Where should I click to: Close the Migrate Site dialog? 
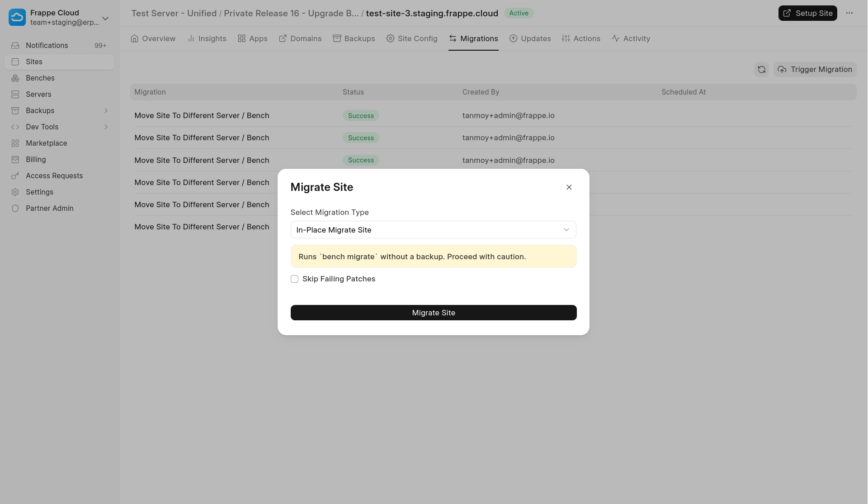tap(569, 187)
